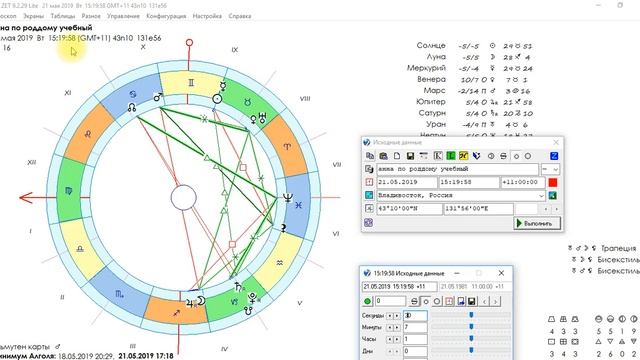Open the Таблицы menu
Screen dimensions: 640x360
[63, 16]
